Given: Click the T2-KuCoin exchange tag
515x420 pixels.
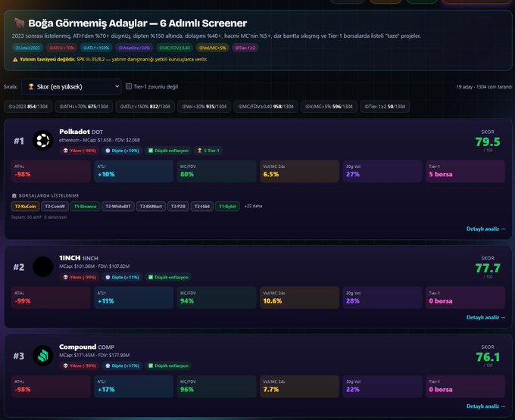Looking at the screenshot, I should (25, 207).
